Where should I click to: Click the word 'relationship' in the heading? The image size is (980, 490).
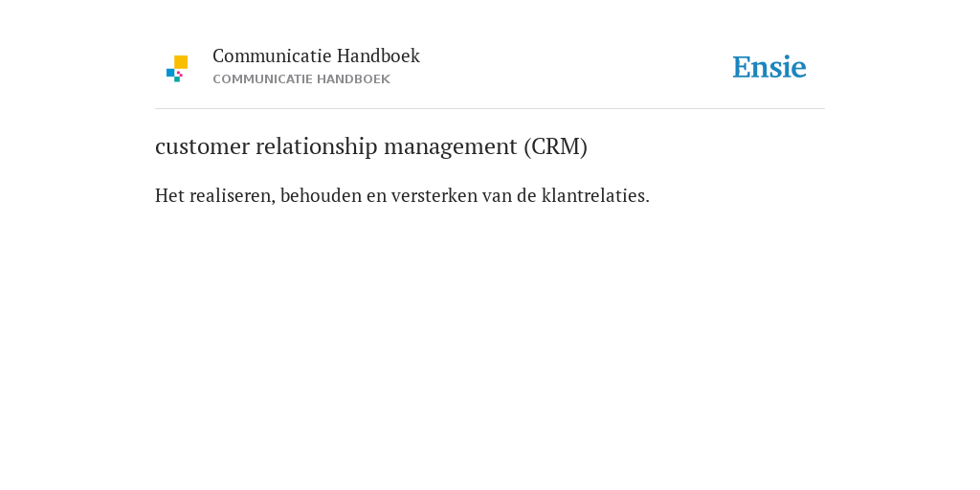pyautogui.click(x=317, y=147)
